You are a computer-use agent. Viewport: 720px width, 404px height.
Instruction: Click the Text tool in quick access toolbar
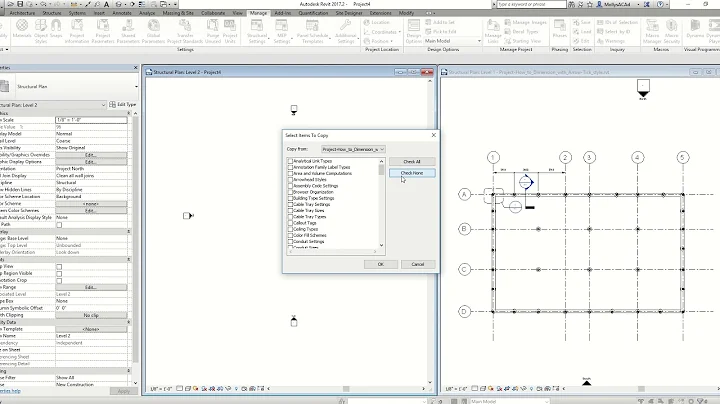(x=107, y=4)
